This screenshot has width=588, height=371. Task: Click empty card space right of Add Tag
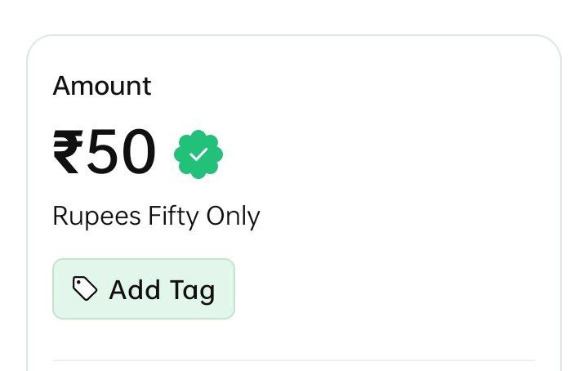[x=384, y=288]
